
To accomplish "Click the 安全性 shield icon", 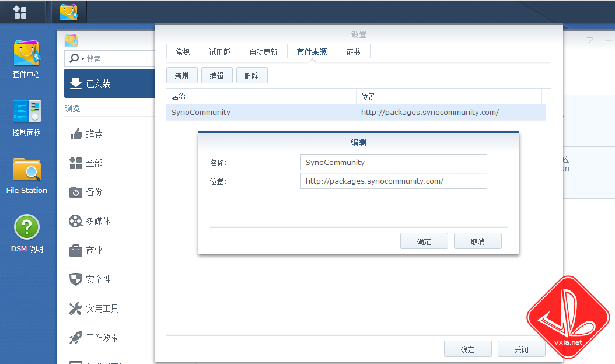I will (76, 279).
